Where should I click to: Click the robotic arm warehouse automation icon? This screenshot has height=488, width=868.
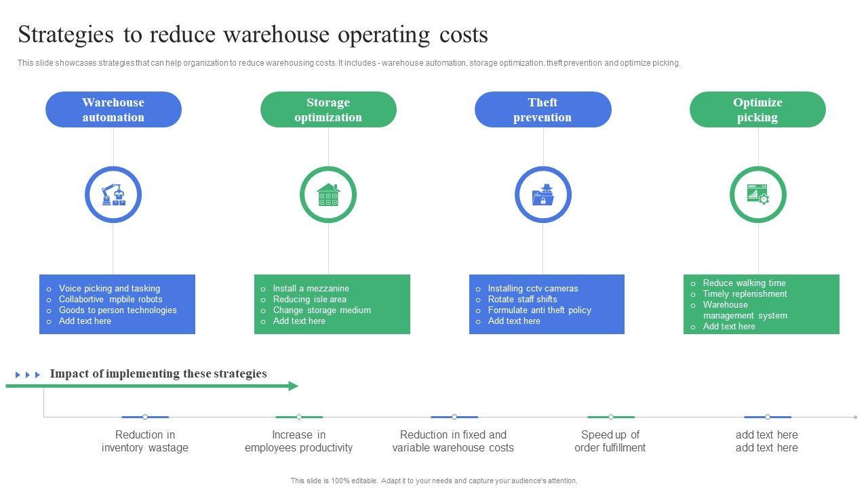click(113, 195)
